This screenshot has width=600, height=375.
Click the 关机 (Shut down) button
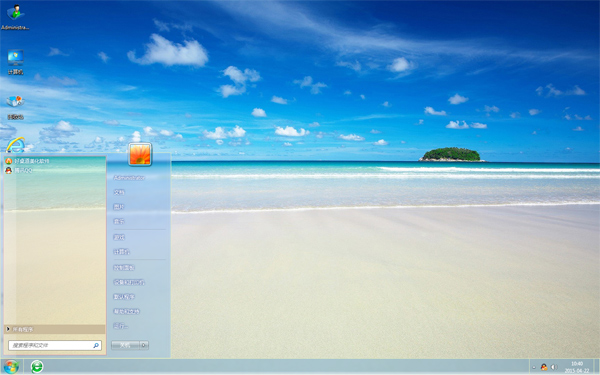(125, 345)
